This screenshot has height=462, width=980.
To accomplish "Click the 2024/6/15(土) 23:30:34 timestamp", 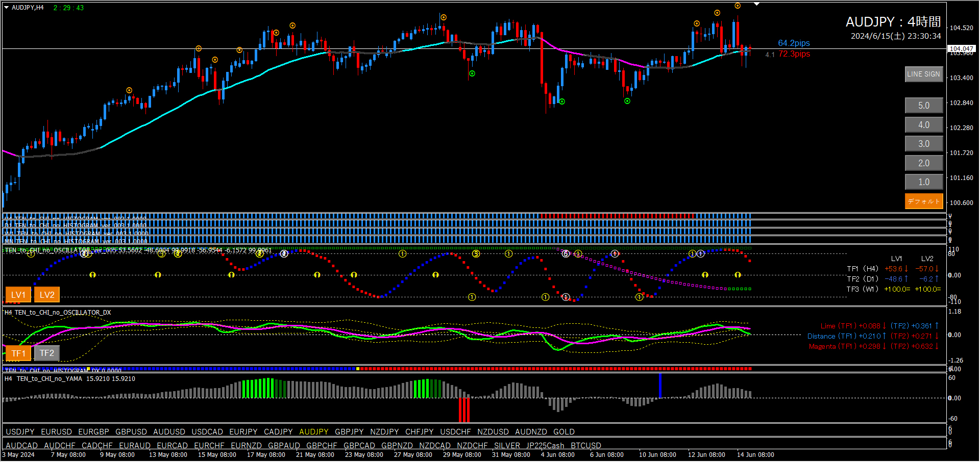I will coord(896,36).
